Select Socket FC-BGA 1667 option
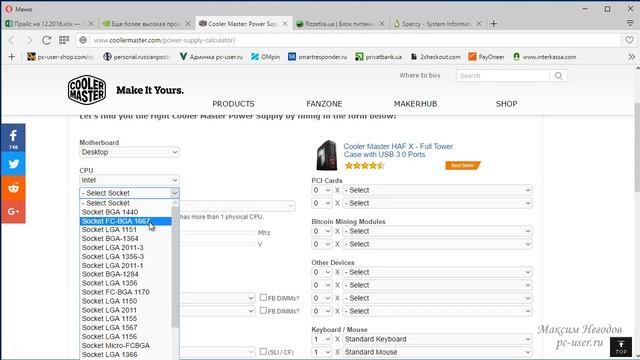The width and height of the screenshot is (640, 360). (125, 221)
